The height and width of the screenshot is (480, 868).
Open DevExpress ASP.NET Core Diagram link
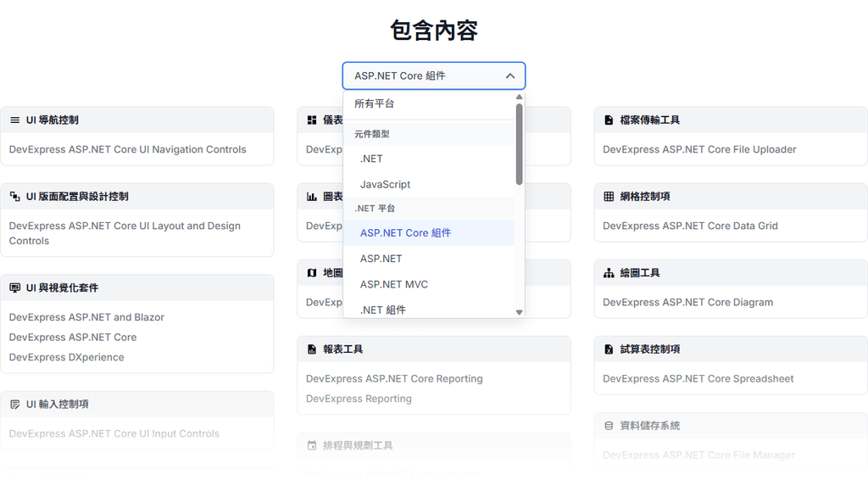point(687,302)
